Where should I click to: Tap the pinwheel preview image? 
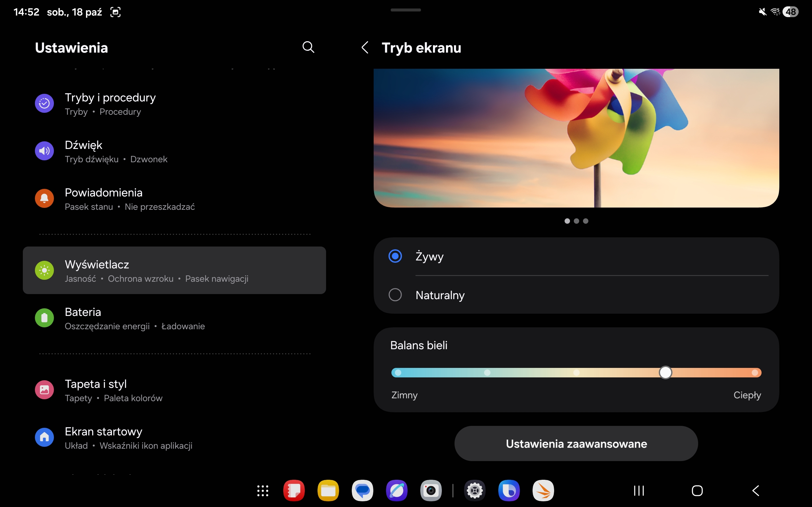[576, 138]
